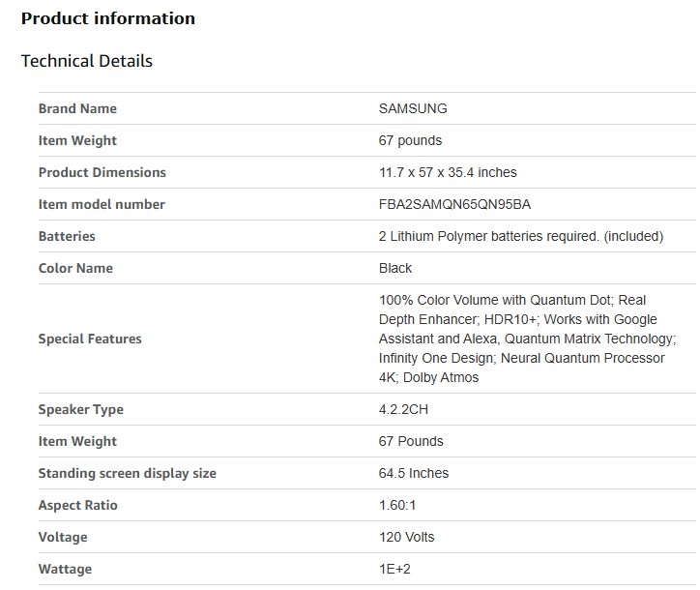Click the 1.60:1 aspect ratio value

pyautogui.click(x=397, y=505)
